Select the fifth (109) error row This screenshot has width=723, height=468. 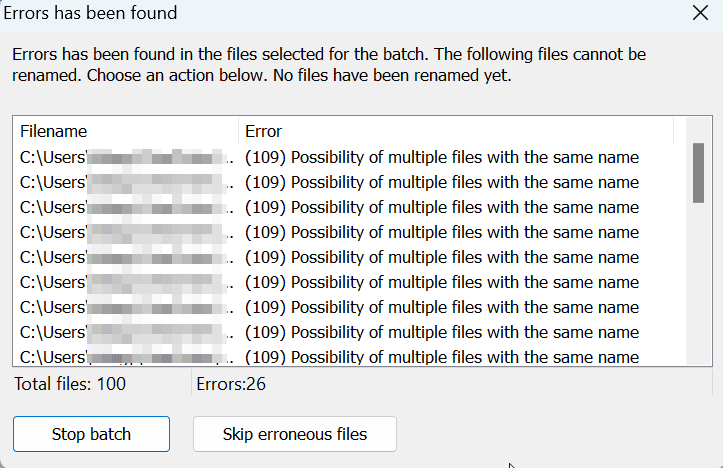pos(349,257)
